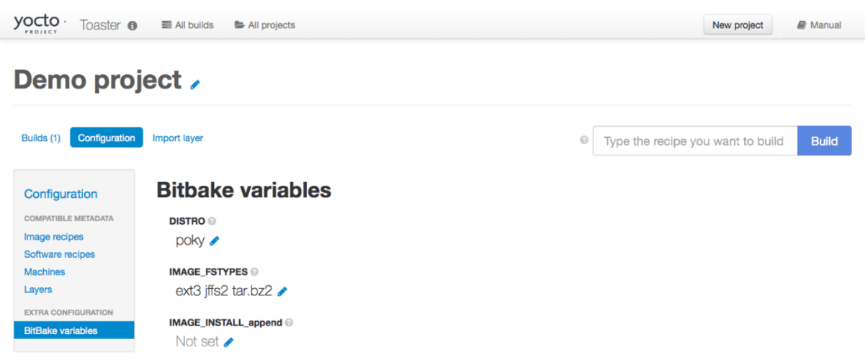
Task: Open Image recipes in the sidebar
Action: pos(54,237)
